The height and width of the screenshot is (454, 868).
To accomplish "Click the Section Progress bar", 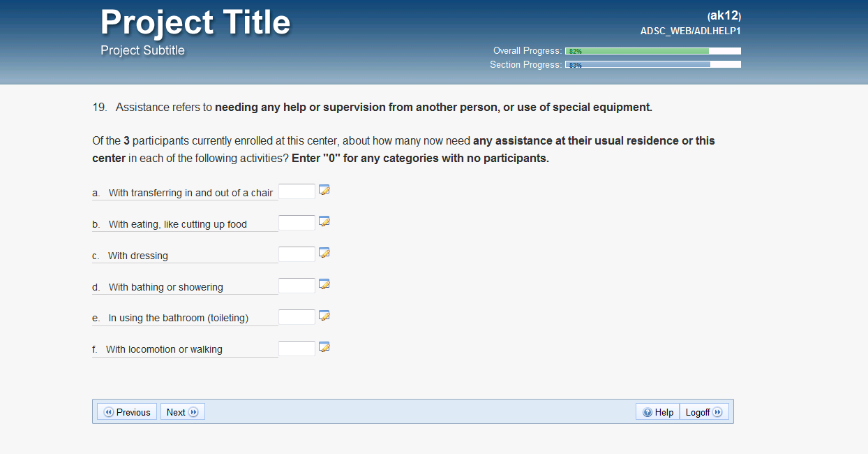I will [652, 65].
